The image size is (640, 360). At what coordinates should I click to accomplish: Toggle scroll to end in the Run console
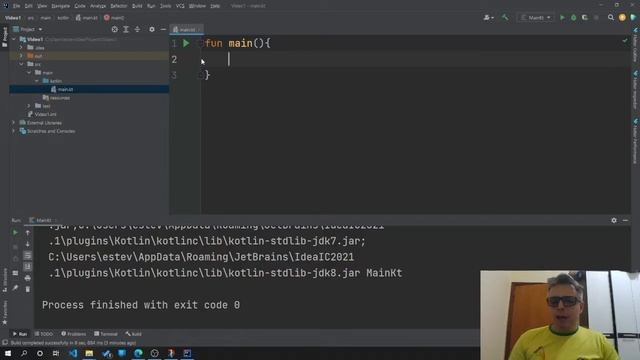point(27,267)
